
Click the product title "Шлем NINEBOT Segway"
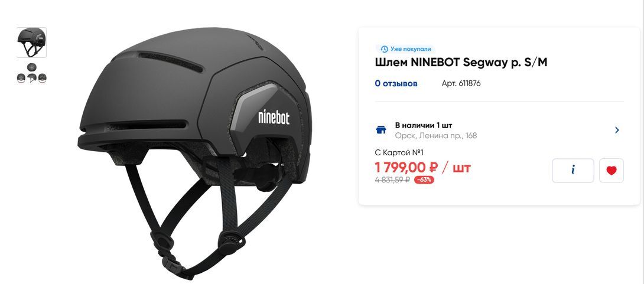[x=442, y=63]
